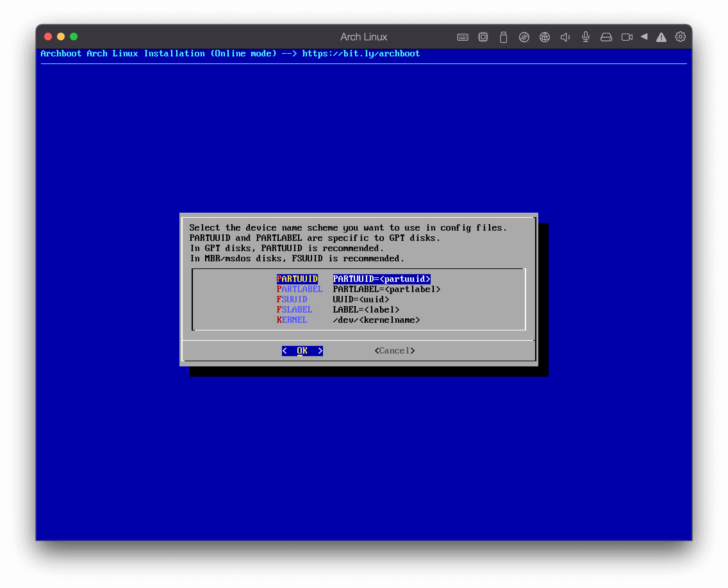This screenshot has height=588, width=728.
Task: Confirm with the OK button
Action: [x=302, y=351]
